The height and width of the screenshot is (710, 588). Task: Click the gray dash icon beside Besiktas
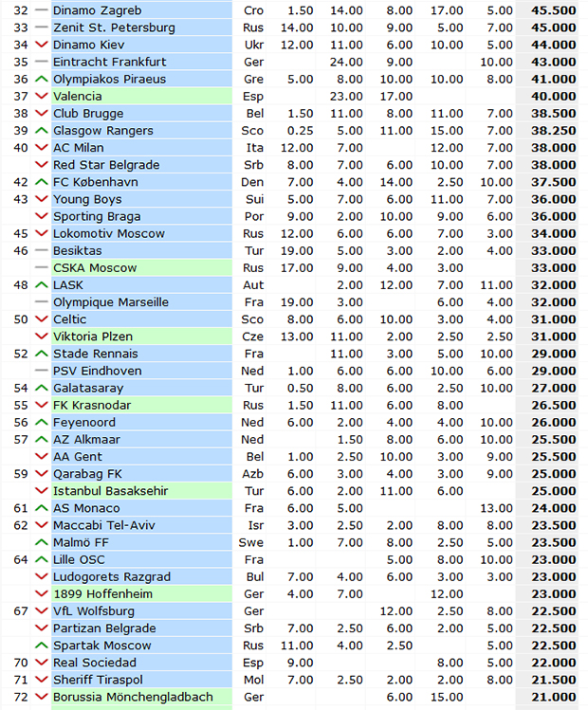coord(41,250)
